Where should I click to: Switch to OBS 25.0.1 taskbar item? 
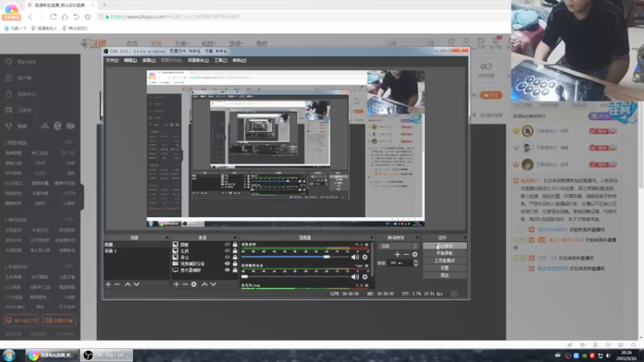[106, 355]
